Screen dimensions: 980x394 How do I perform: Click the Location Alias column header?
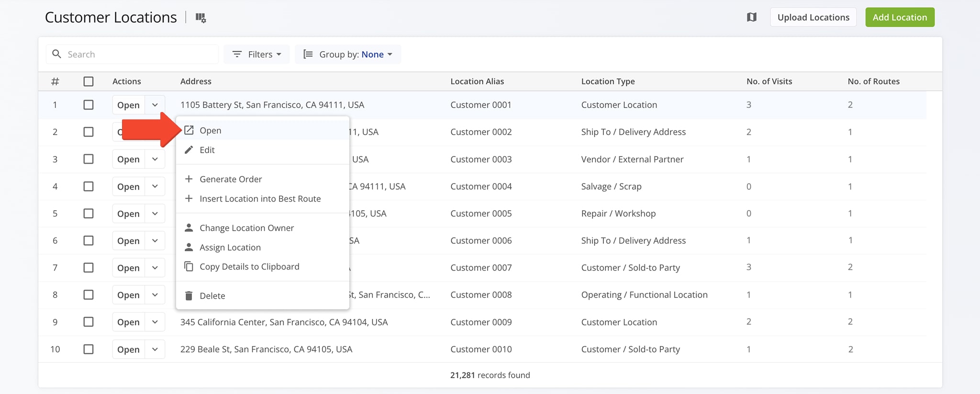pos(477,81)
